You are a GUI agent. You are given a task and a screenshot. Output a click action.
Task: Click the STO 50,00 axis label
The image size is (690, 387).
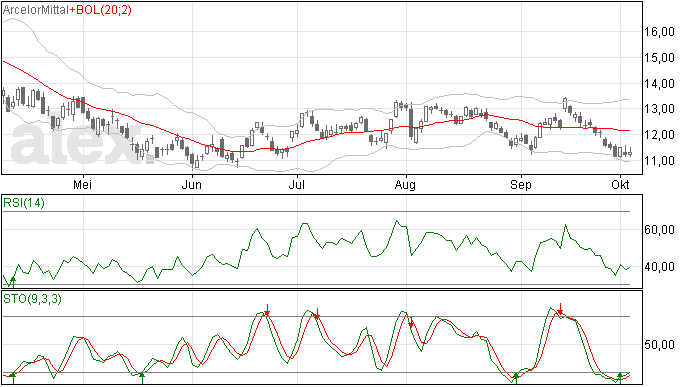point(659,345)
